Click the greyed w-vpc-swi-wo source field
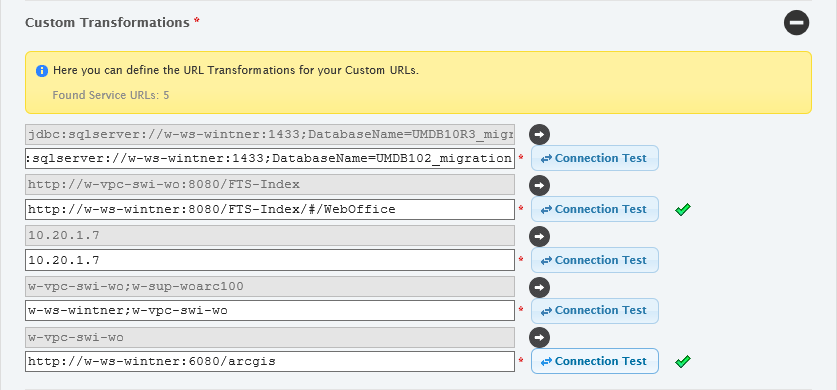 pyautogui.click(x=270, y=337)
